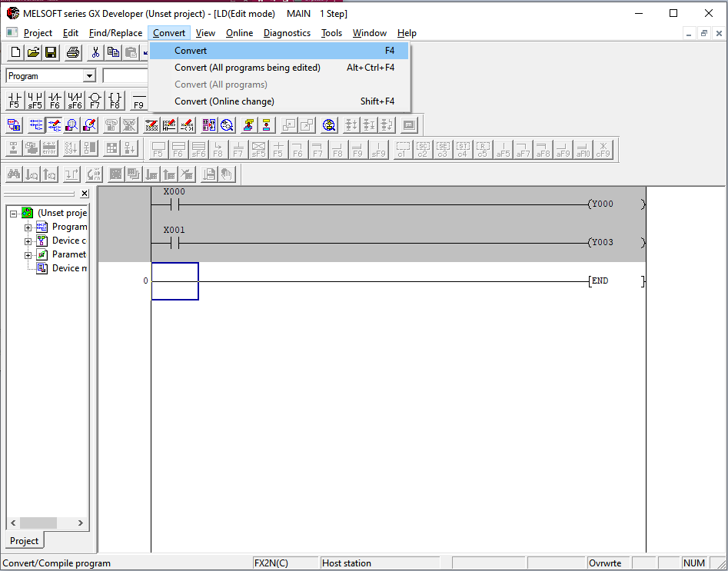Click the Open project folder icon
The image size is (728, 571).
33,52
